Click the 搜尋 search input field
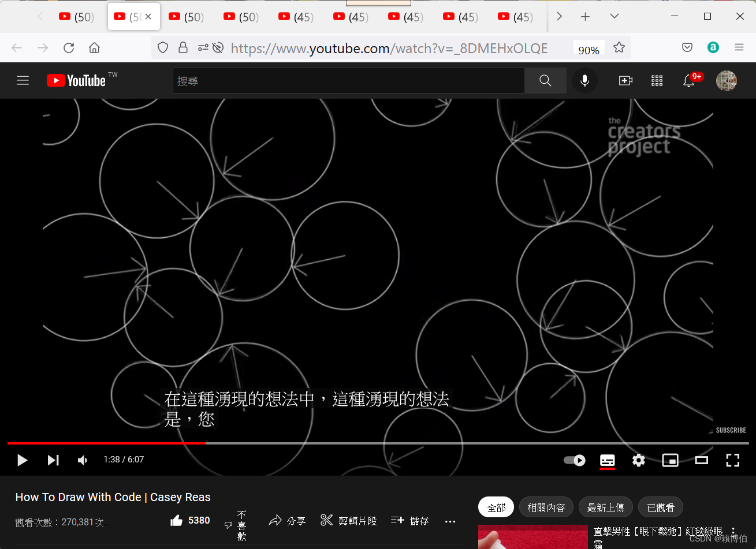Image resolution: width=756 pixels, height=549 pixels. [349, 81]
